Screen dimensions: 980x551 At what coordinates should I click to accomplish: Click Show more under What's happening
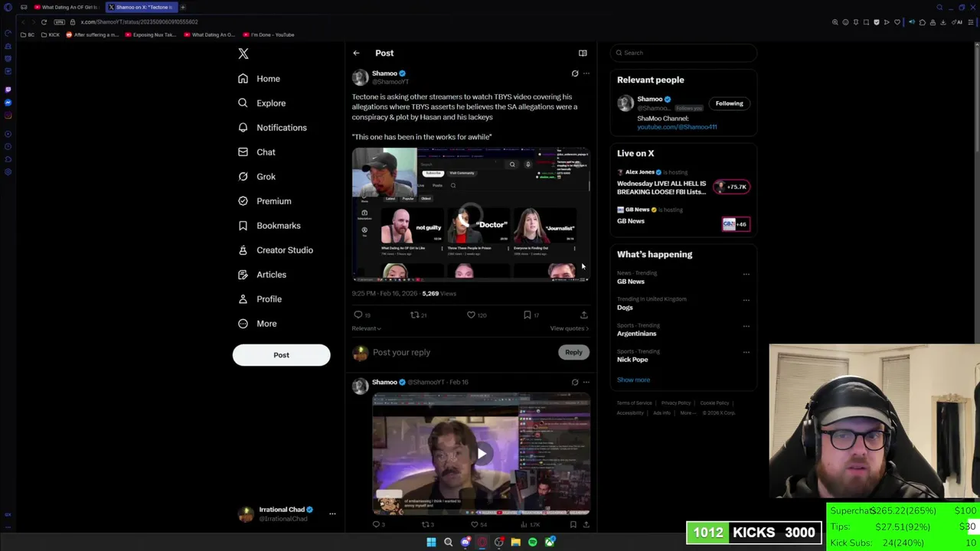pos(633,380)
